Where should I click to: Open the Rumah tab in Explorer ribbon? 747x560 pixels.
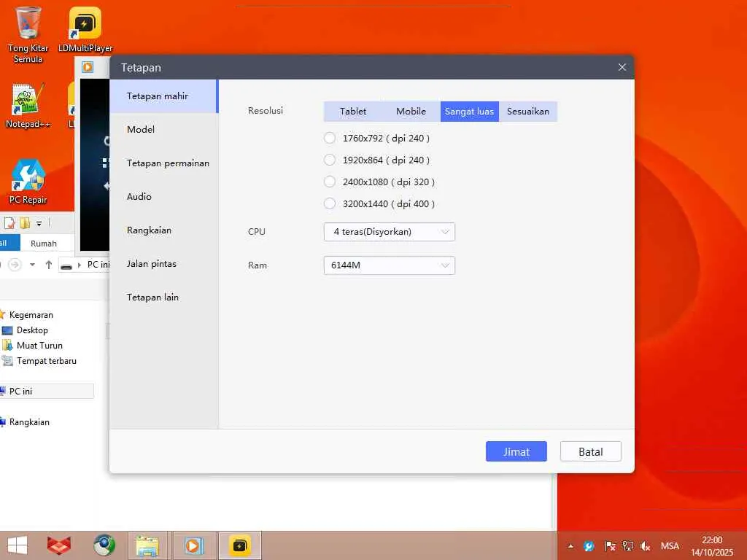point(43,244)
